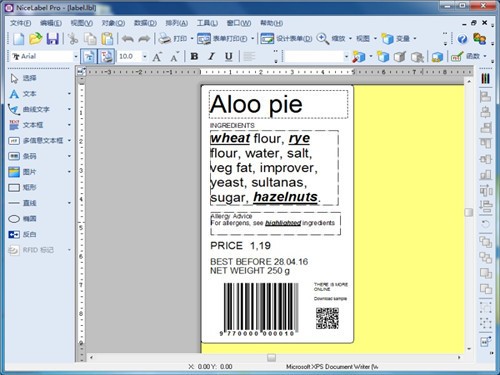The width and height of the screenshot is (500, 375).
Task: Save the label with floppy disk icon
Action: coord(52,39)
